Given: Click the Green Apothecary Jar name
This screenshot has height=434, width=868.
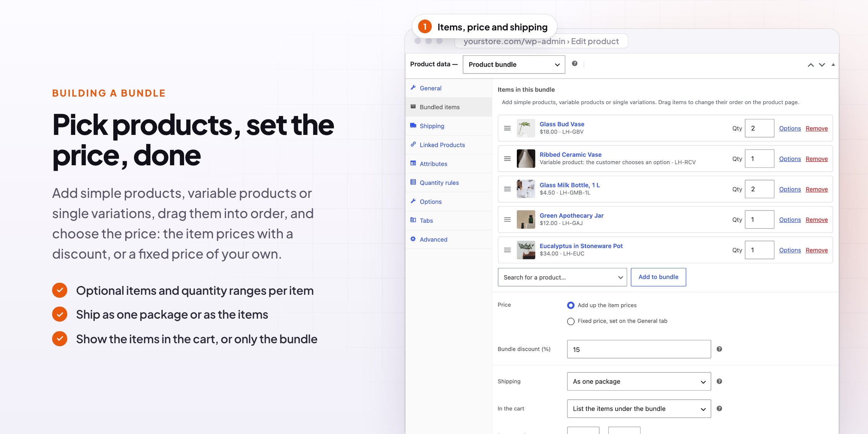Looking at the screenshot, I should pos(571,216).
